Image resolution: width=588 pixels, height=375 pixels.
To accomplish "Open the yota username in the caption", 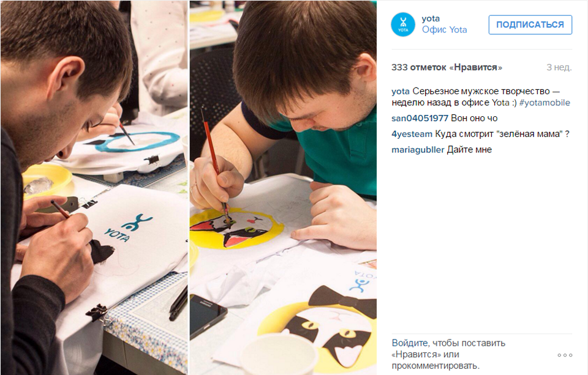I will [x=401, y=91].
